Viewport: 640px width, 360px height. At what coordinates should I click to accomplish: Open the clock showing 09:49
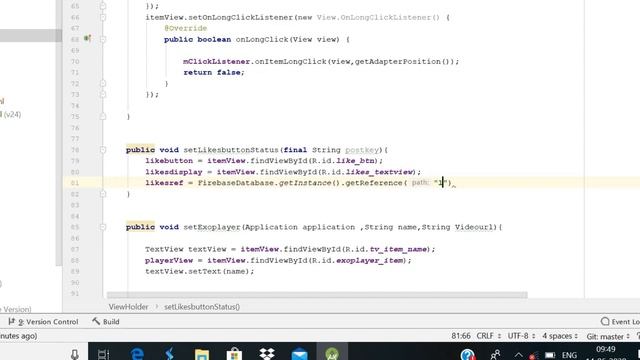point(606,350)
